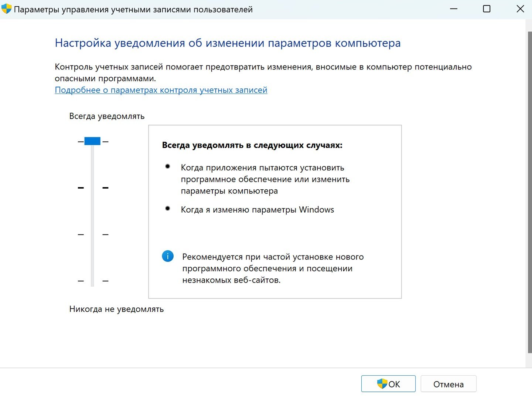Viewport: 532px width, 396px height.
Task: Open link Подробнее о параметрах контроля учетных записей
Action: tap(161, 90)
